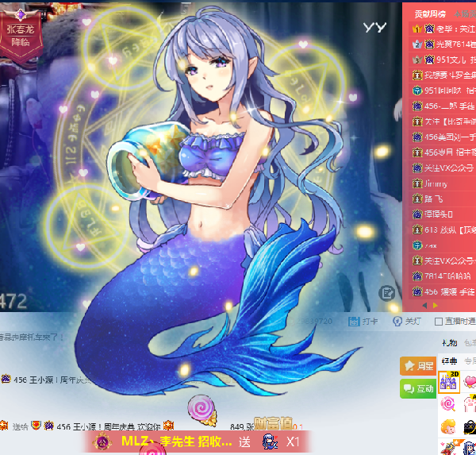Click the 打卡 check-in calendar icon
Screen dimensions: 476x455
[x=354, y=321]
